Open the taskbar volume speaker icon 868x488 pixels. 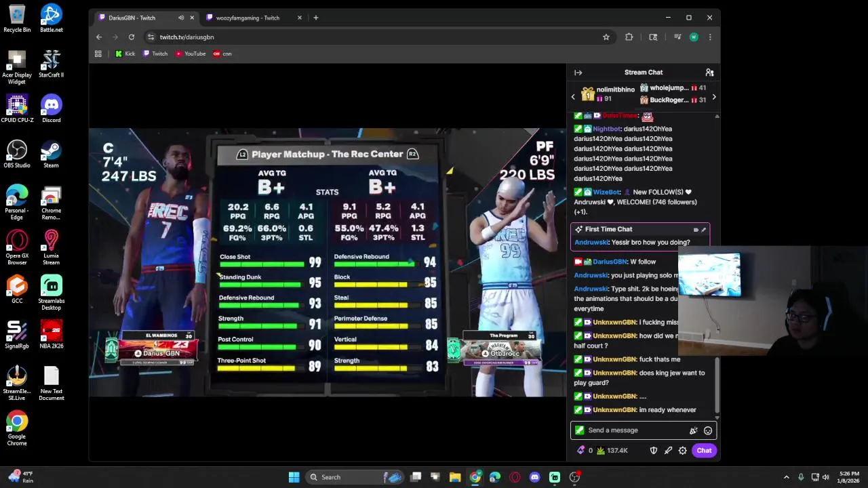(826, 477)
